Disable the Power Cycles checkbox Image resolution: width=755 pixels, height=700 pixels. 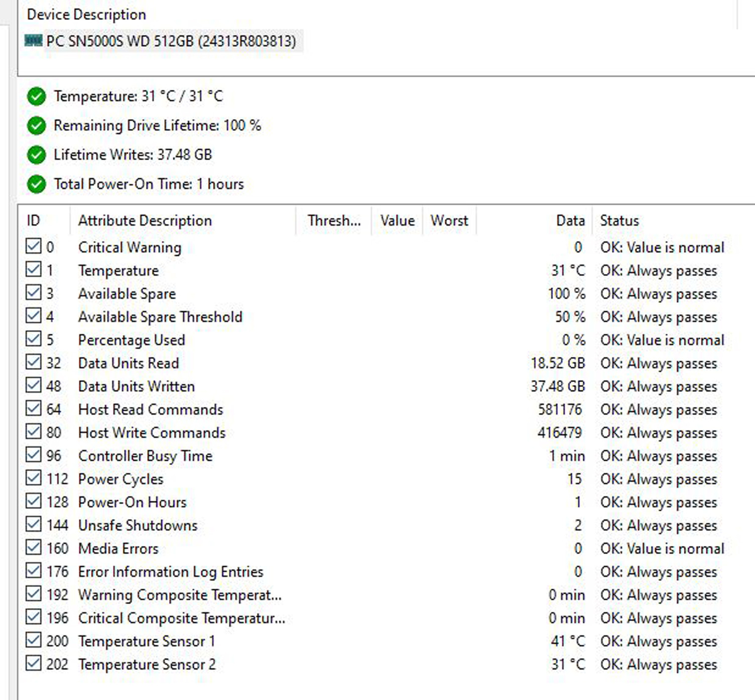click(34, 477)
